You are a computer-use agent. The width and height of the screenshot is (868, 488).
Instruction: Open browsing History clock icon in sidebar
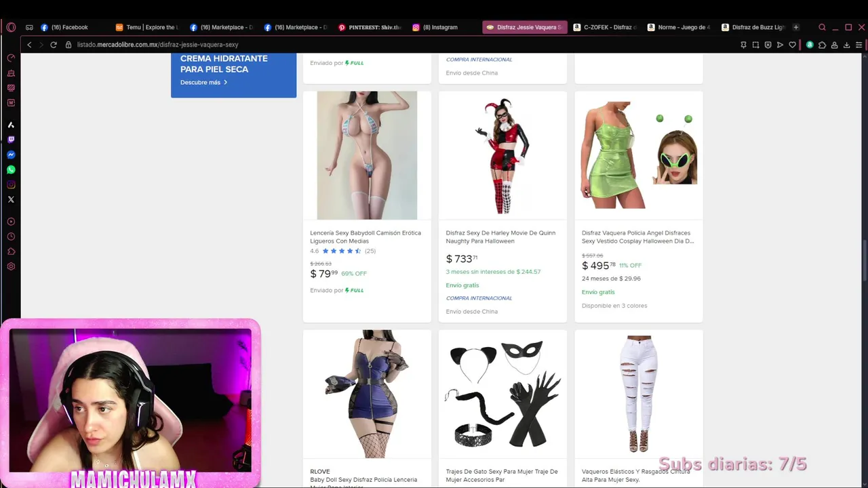11,237
